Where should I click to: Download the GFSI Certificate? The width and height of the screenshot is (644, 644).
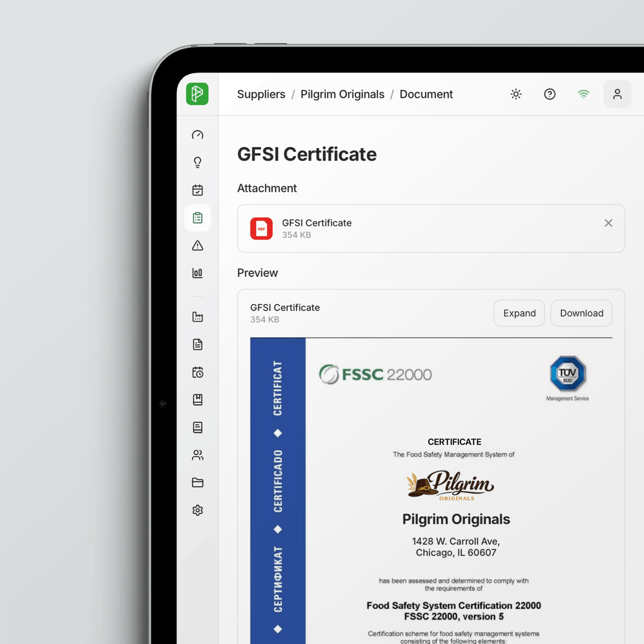click(x=581, y=313)
